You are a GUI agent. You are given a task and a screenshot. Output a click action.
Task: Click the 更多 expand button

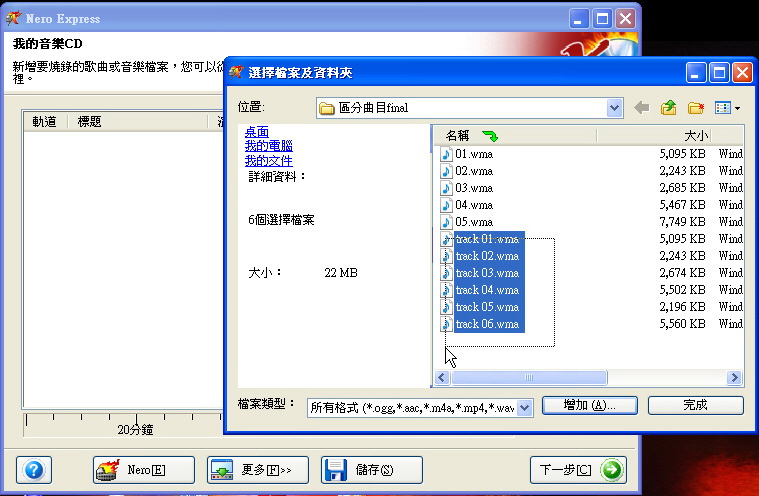(255, 470)
